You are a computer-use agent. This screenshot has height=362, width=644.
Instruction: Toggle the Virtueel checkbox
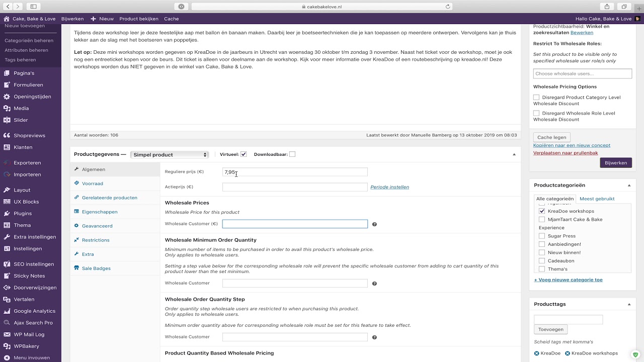[244, 154]
